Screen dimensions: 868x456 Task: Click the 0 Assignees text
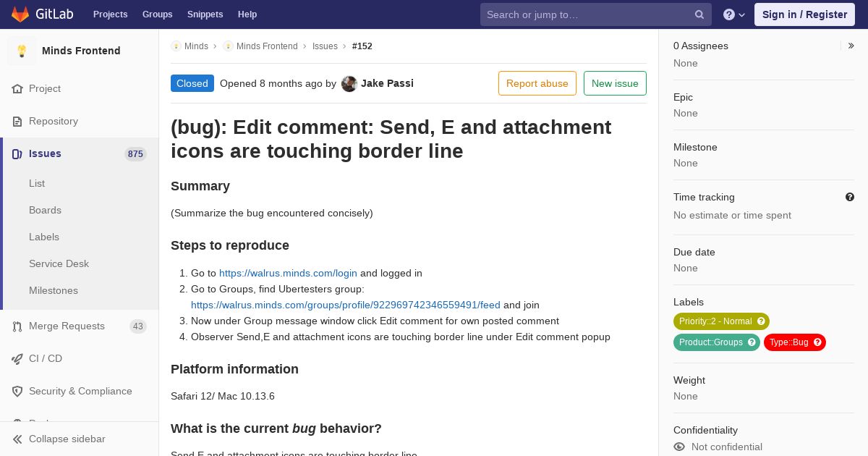[x=701, y=46]
